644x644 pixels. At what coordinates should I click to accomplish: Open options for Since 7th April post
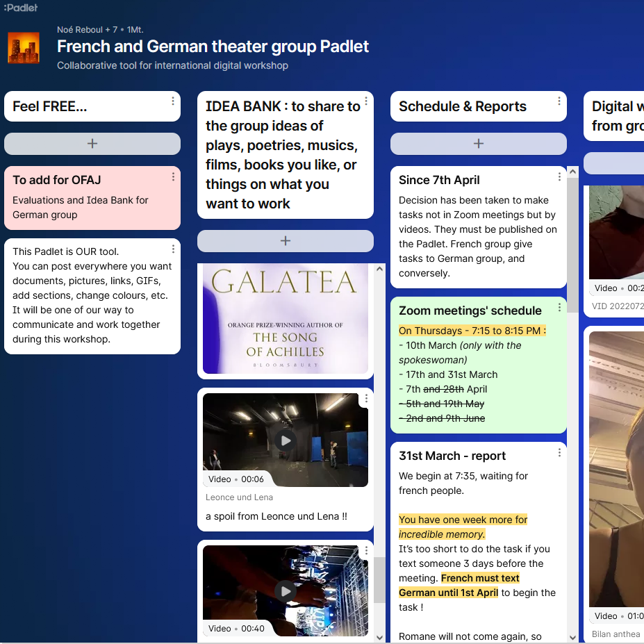coord(559,176)
